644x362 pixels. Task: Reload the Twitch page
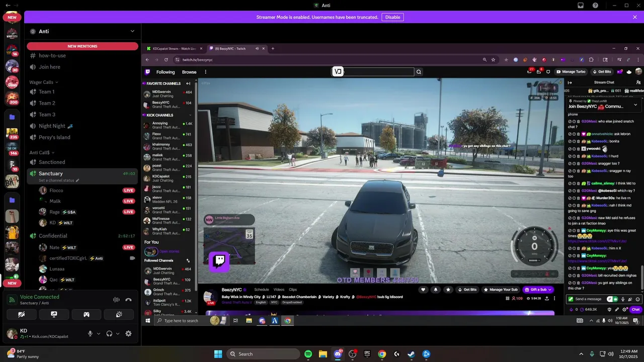[166, 59]
